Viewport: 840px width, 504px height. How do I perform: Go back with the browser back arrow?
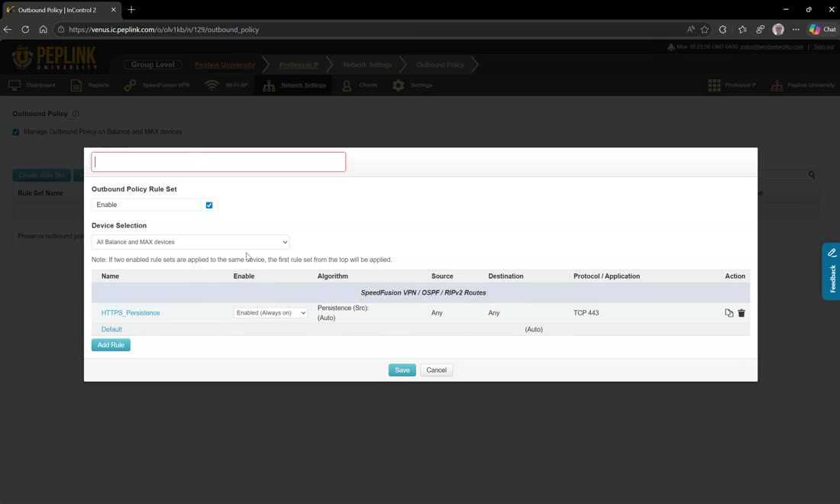coord(8,30)
